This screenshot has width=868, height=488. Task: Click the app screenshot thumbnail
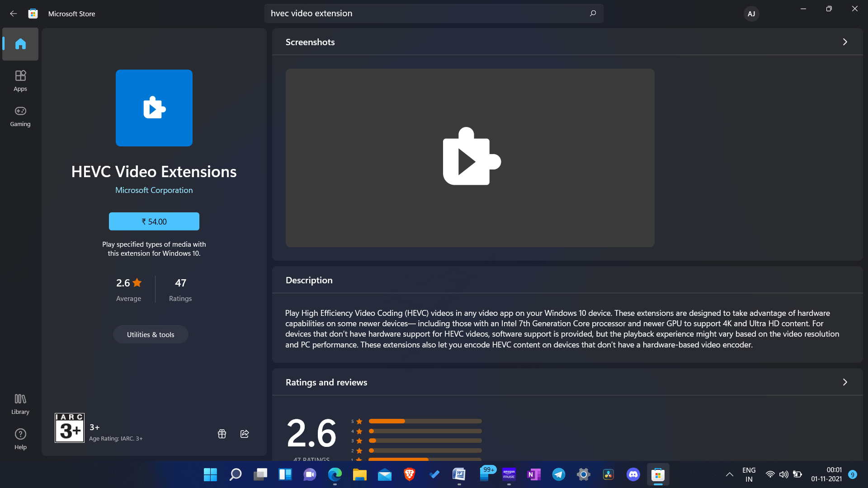(470, 158)
